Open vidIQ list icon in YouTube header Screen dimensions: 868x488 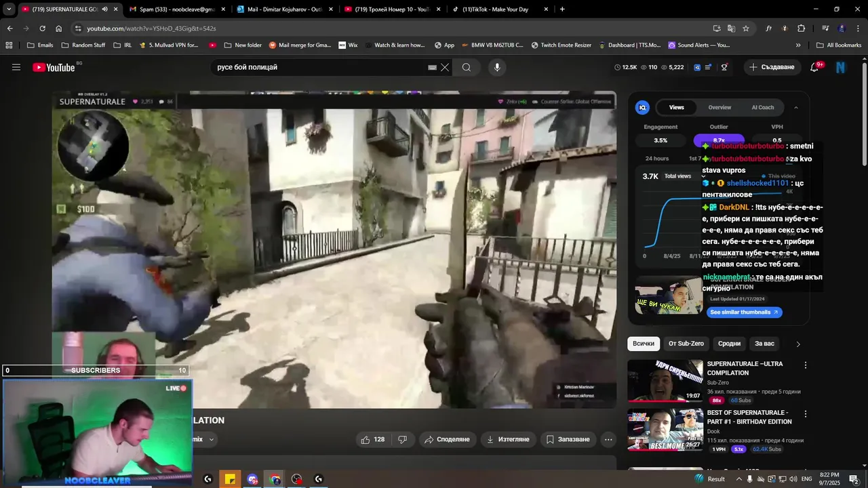pyautogui.click(x=709, y=67)
